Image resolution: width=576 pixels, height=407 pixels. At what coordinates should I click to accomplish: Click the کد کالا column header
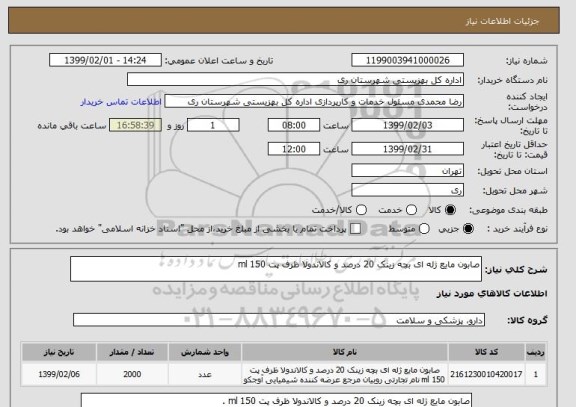pos(486,352)
